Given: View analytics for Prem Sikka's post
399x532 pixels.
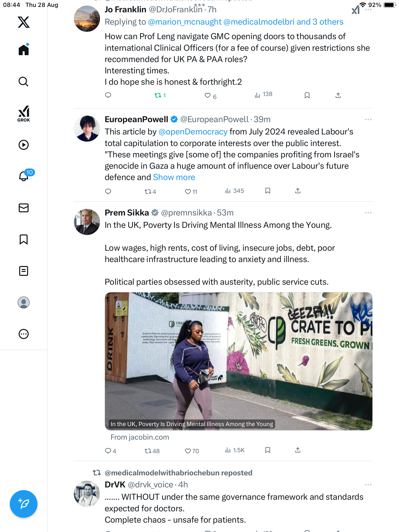Looking at the screenshot, I should point(235,450).
